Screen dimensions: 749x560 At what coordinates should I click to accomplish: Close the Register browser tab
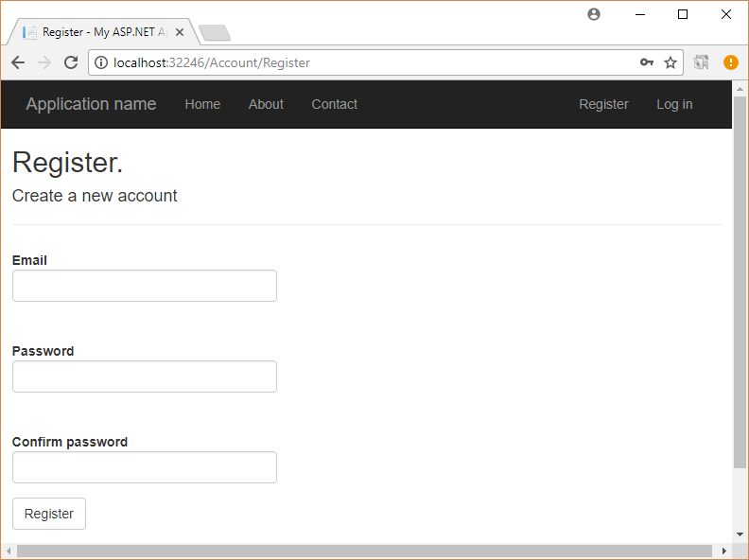pos(180,32)
